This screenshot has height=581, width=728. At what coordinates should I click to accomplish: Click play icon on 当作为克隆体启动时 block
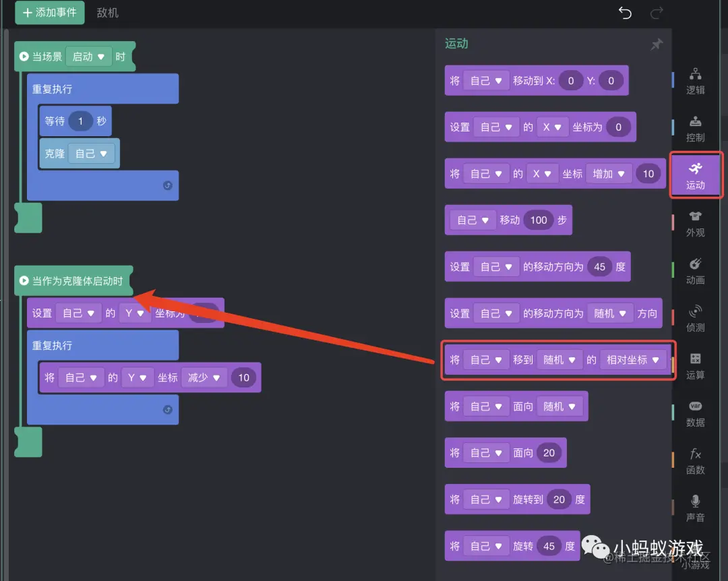tap(24, 281)
